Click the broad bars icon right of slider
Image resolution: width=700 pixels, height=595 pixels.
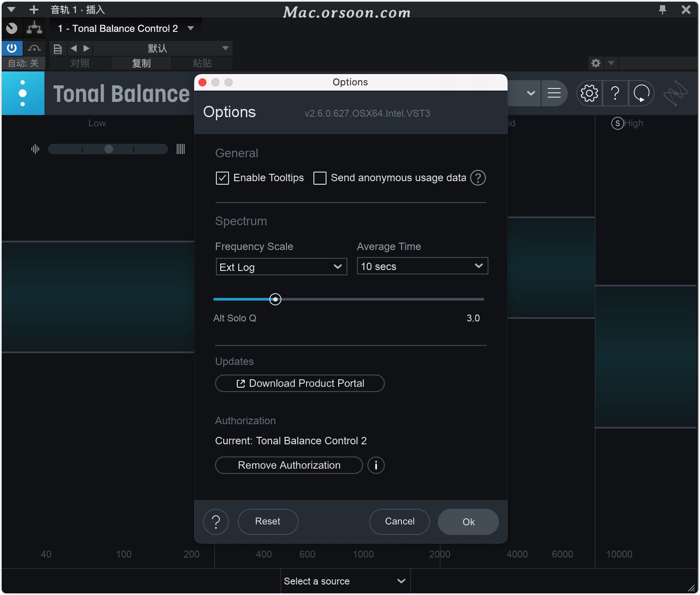tap(181, 149)
